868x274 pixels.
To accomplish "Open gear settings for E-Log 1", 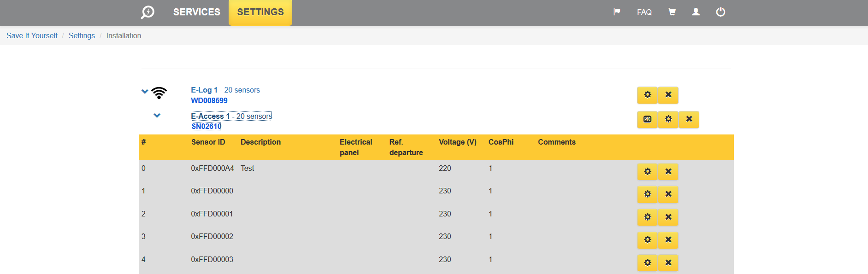I will pos(647,95).
